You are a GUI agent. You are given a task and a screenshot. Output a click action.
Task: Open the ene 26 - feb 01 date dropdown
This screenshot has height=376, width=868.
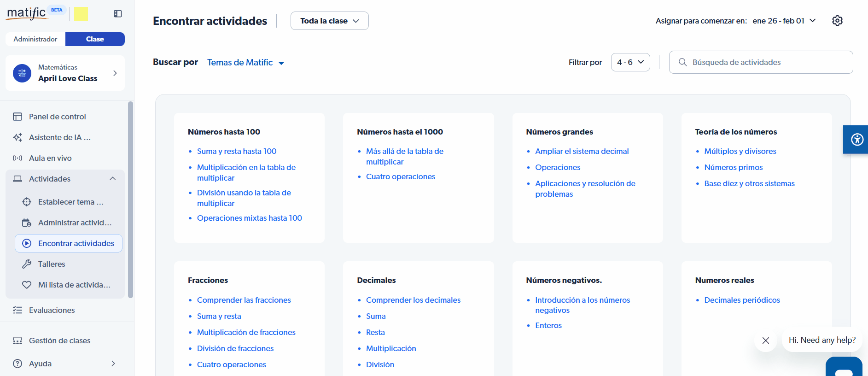784,21
